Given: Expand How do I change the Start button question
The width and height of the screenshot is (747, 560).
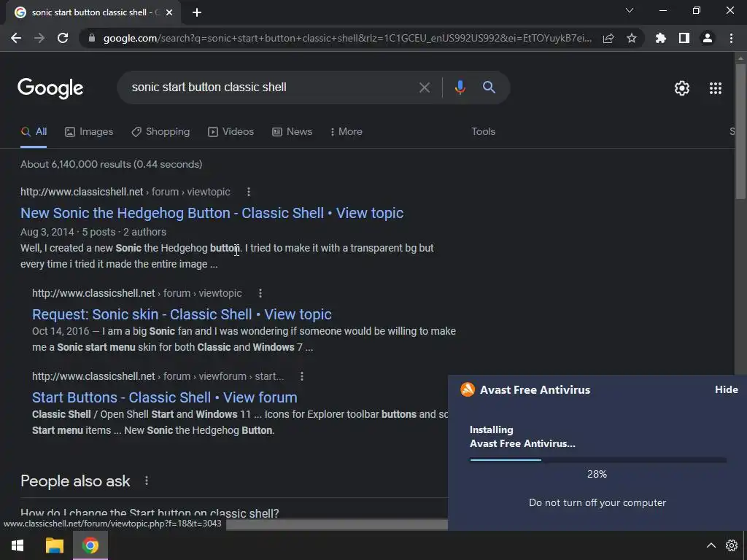Looking at the screenshot, I should tap(150, 513).
